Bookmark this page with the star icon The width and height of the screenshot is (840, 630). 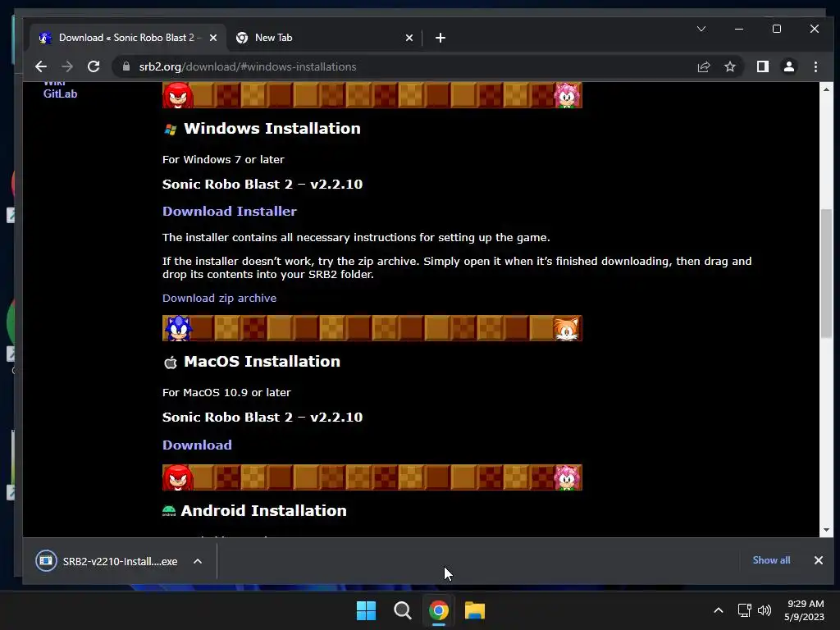tap(729, 67)
